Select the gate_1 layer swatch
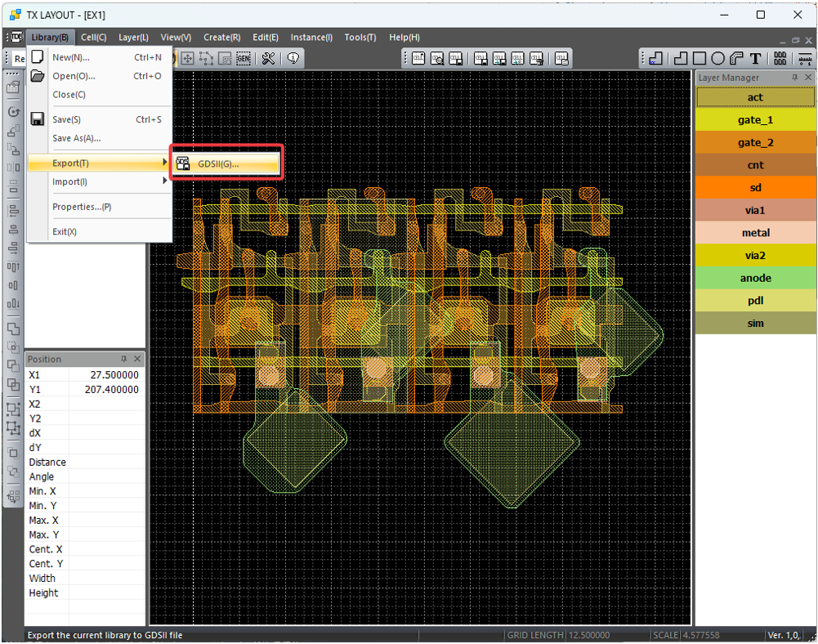The width and height of the screenshot is (818, 644). pyautogui.click(x=755, y=120)
